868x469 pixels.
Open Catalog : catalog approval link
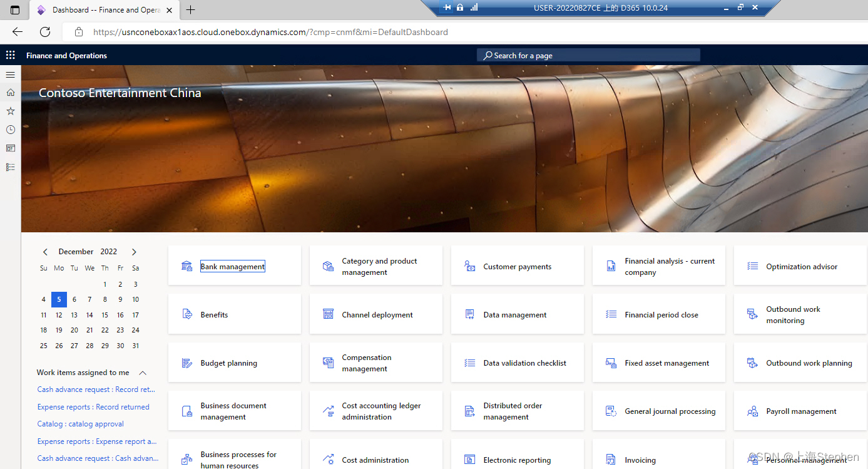81,424
